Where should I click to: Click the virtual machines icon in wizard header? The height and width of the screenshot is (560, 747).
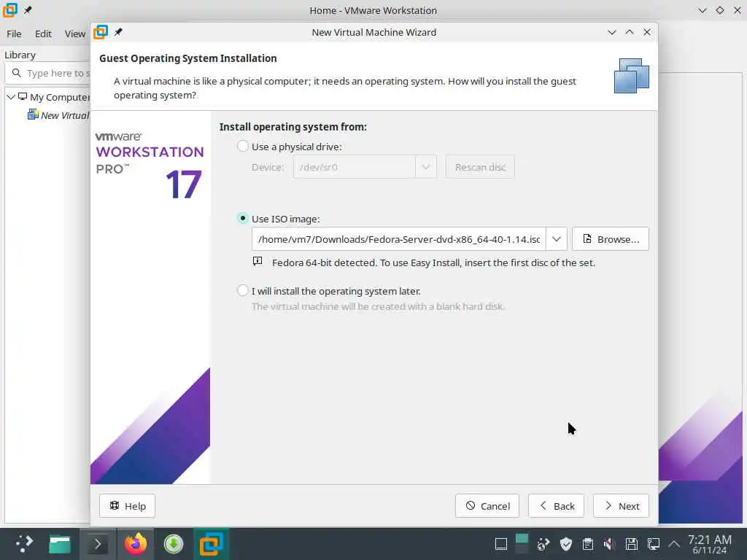point(631,76)
